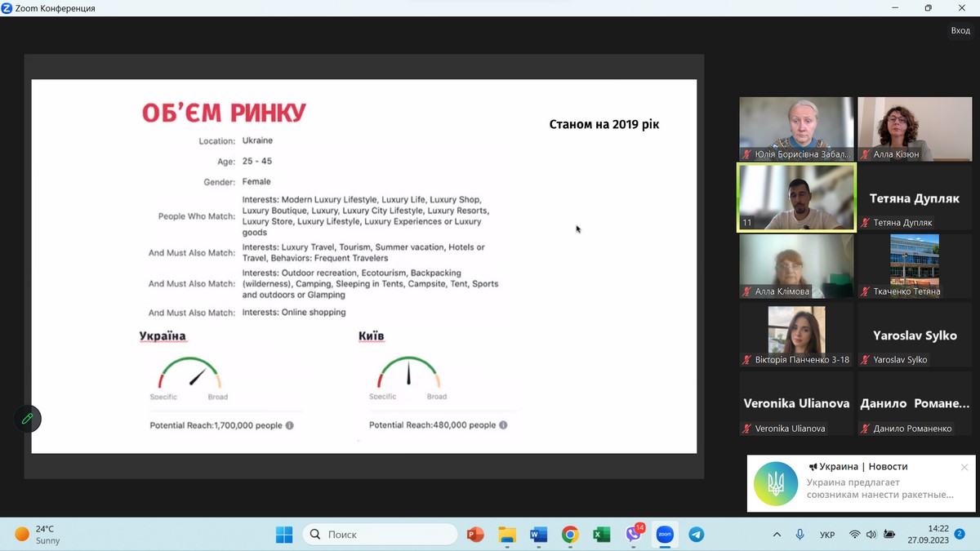The width and height of the screenshot is (980, 551).
Task: Click the microphone icon in system tray
Action: (x=800, y=535)
